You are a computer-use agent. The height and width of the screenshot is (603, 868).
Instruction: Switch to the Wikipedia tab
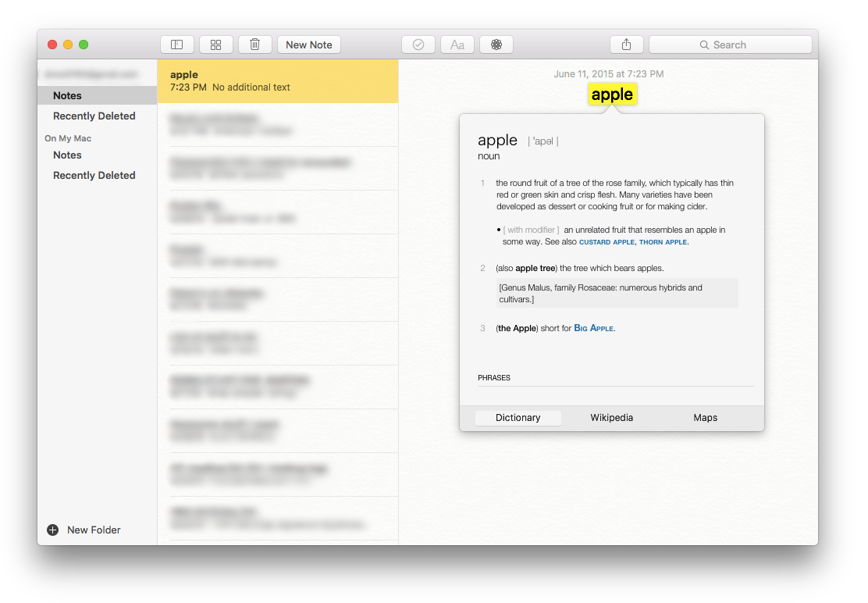(612, 418)
